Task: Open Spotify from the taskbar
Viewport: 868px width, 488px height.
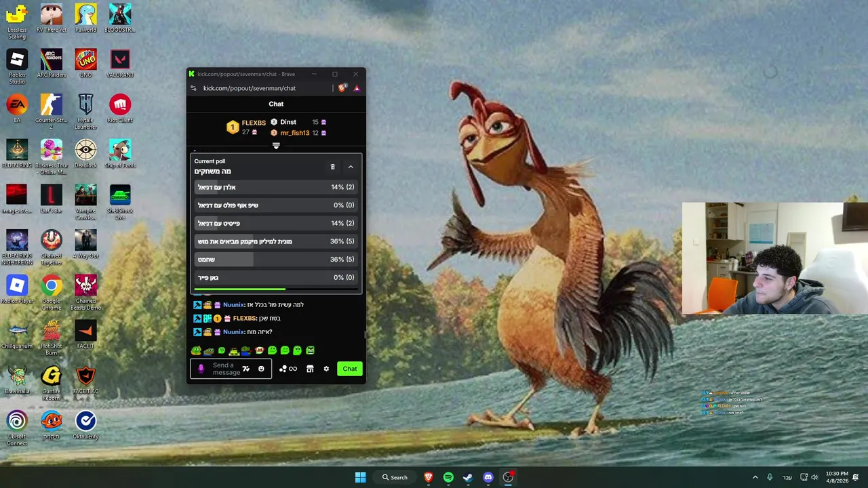Action: [448, 477]
